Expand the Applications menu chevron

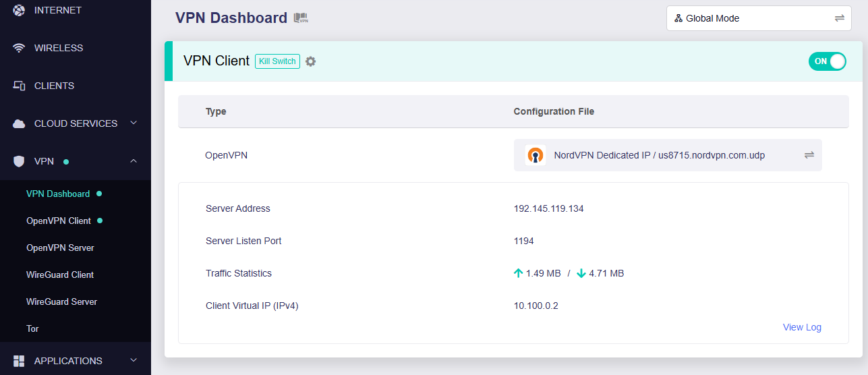pyautogui.click(x=134, y=360)
